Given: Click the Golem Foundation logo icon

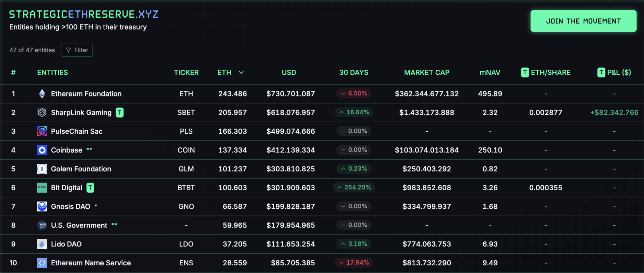Looking at the screenshot, I should 42,169.
